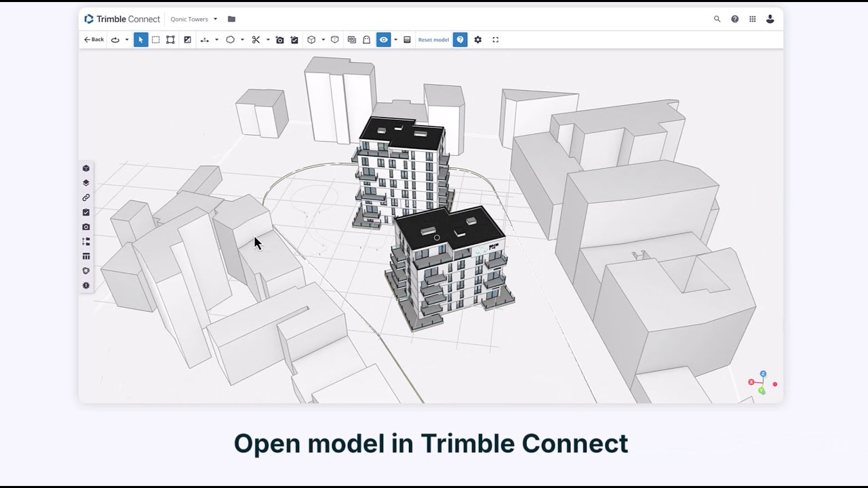The image size is (868, 488).
Task: Choose the polygon Markup shape tool
Action: [231, 40]
